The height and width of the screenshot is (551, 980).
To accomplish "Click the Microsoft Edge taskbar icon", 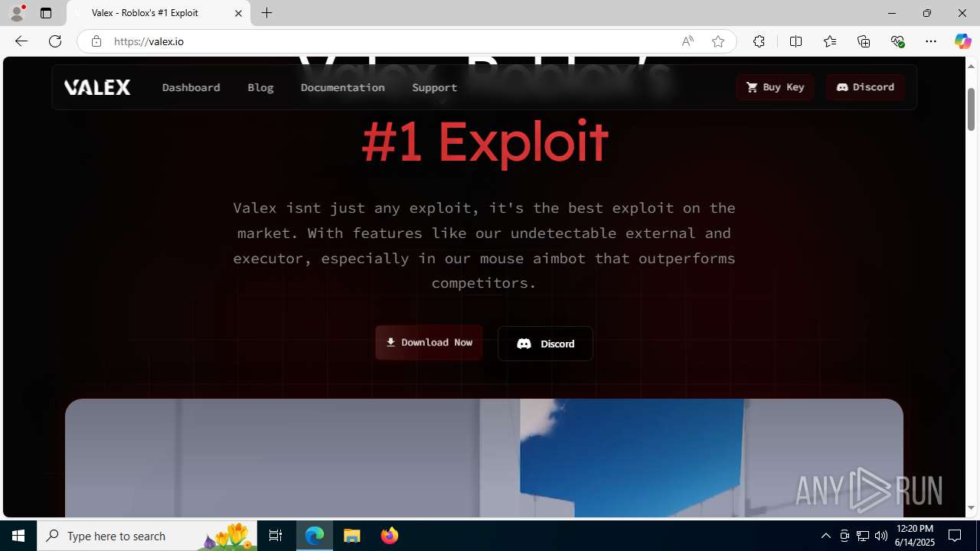I will 315,536.
